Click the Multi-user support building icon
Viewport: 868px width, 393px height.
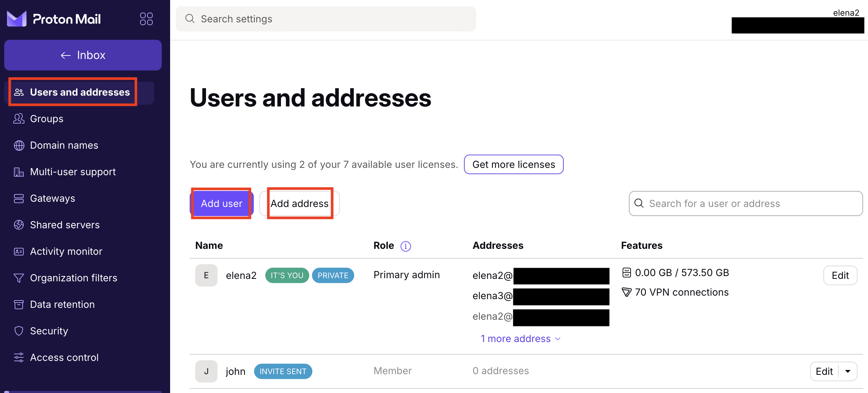point(19,172)
